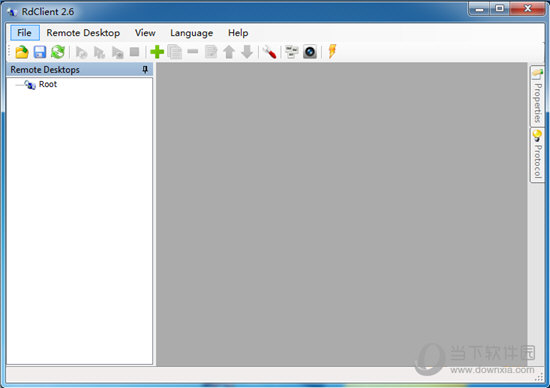
Task: Click the move down arrow icon
Action: [247, 52]
